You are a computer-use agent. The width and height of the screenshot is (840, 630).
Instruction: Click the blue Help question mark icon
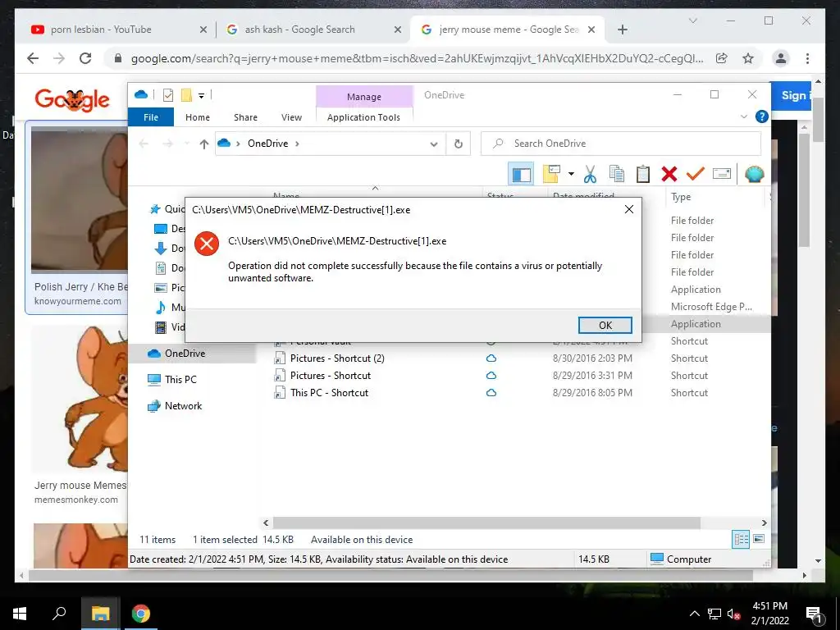761,116
